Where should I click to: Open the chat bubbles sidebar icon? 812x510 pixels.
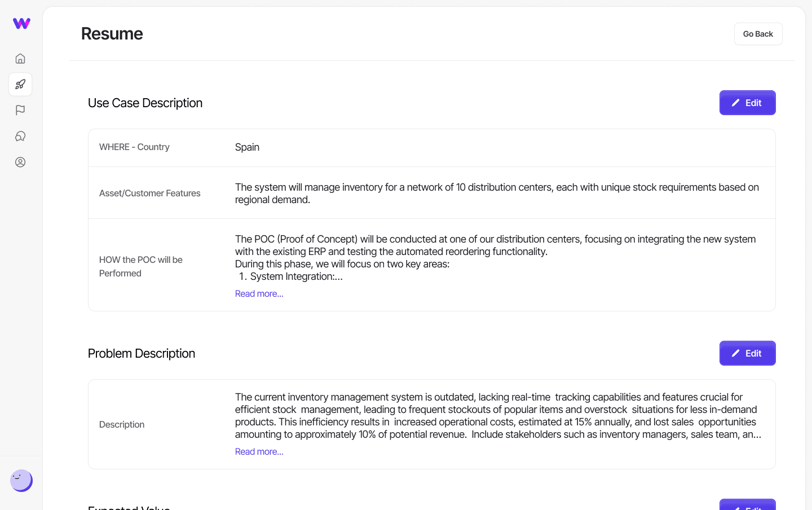coord(20,137)
